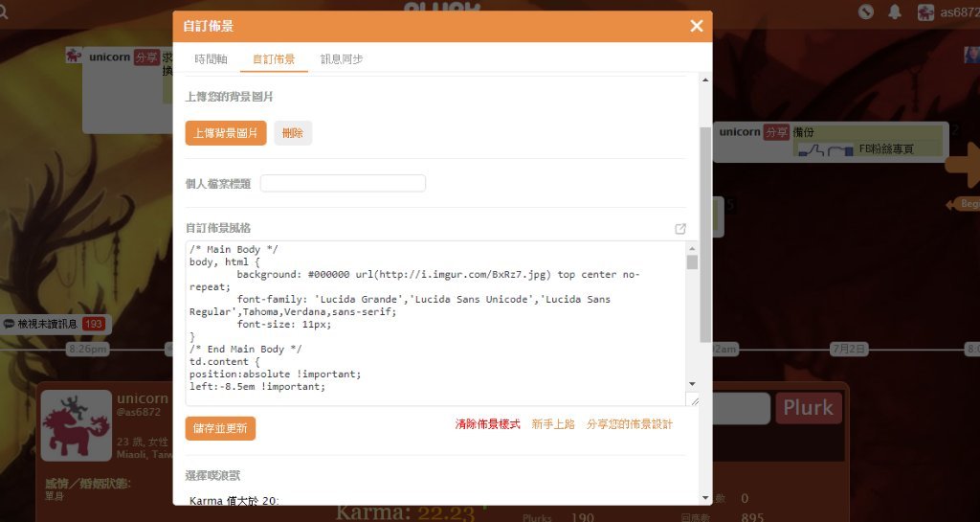The height and width of the screenshot is (522, 980).
Task: Click the 7月2日 timeline marker
Action: [849, 349]
